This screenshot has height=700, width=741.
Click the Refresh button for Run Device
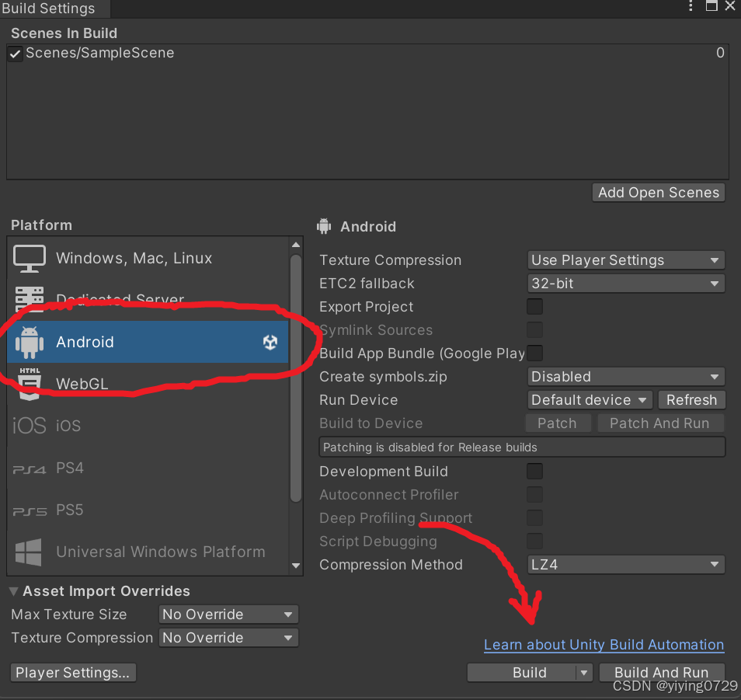(691, 400)
